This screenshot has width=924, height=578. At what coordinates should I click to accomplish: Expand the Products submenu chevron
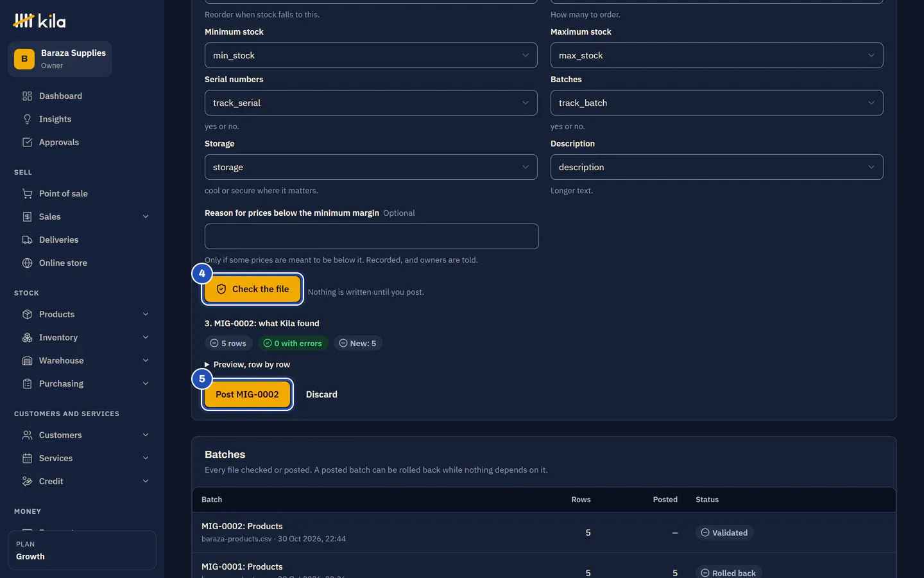(x=146, y=314)
